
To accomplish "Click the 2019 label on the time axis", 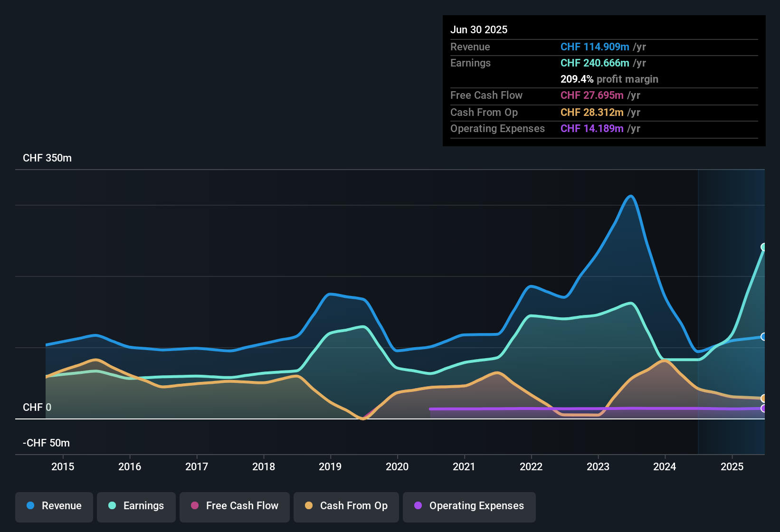I will (330, 466).
